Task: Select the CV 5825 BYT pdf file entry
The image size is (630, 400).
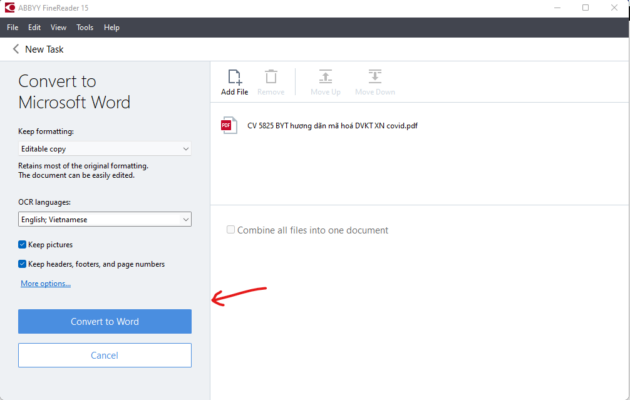Action: (332, 126)
